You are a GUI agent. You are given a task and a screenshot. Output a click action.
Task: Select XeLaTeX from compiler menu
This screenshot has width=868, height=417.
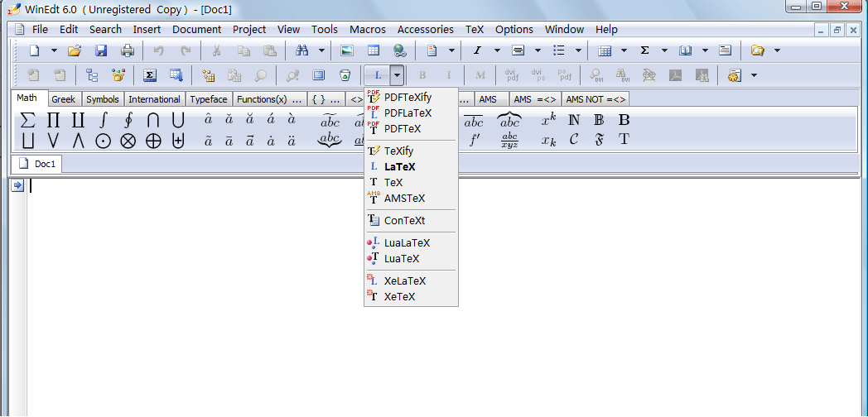pyautogui.click(x=411, y=281)
